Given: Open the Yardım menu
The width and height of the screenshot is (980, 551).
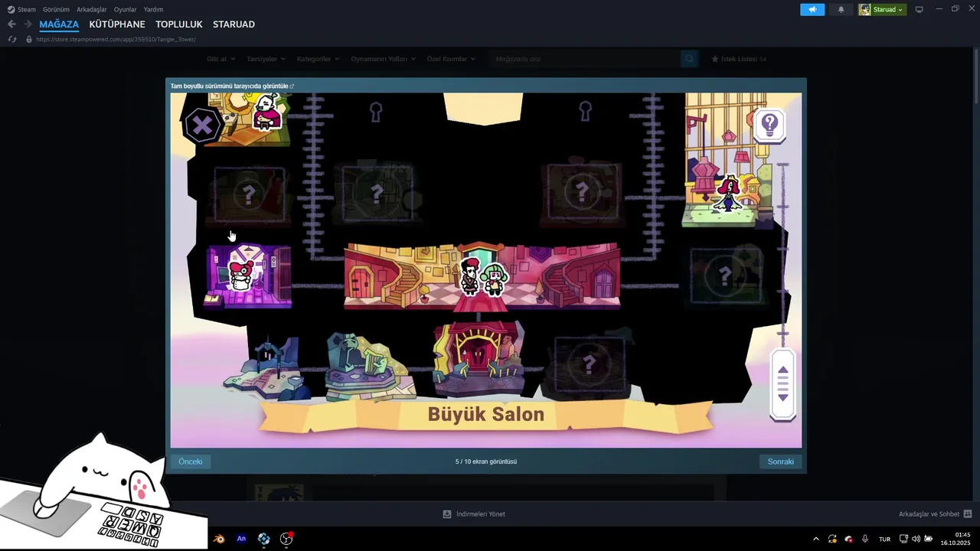Looking at the screenshot, I should coord(154,9).
